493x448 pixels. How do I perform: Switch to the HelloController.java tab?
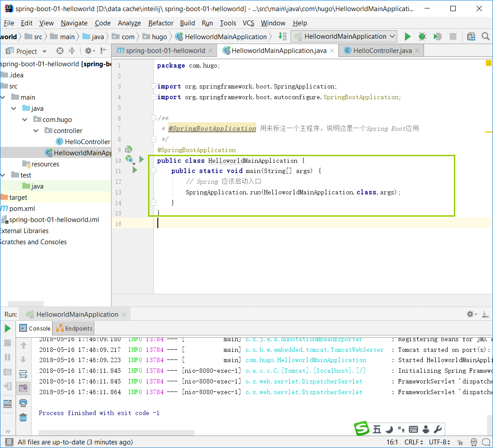tap(382, 51)
